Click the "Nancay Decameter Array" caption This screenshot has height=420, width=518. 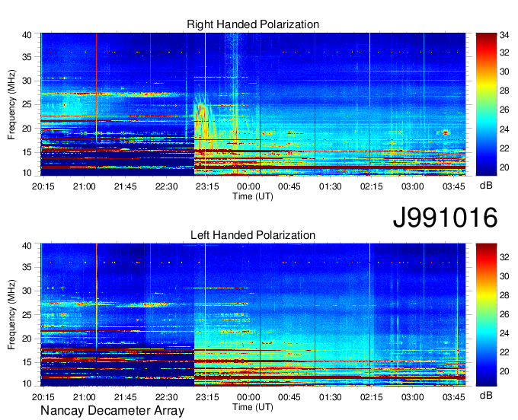click(112, 411)
